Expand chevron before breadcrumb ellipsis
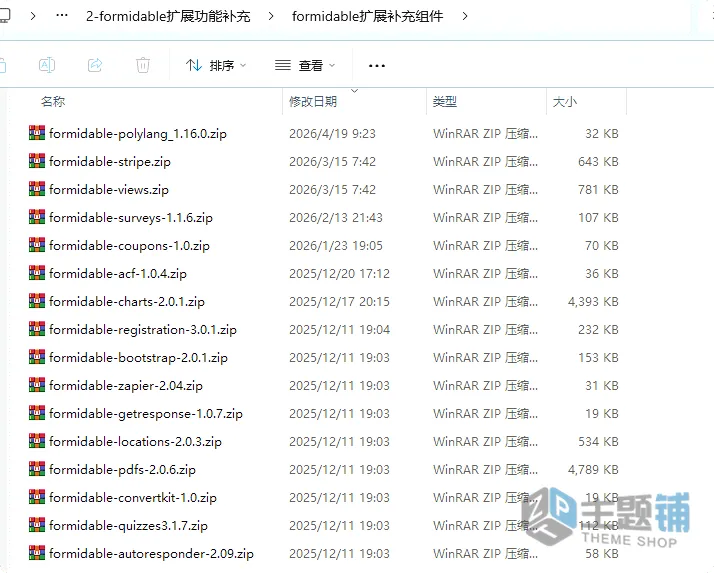Screen dimensions: 714x573 [x=33, y=16]
